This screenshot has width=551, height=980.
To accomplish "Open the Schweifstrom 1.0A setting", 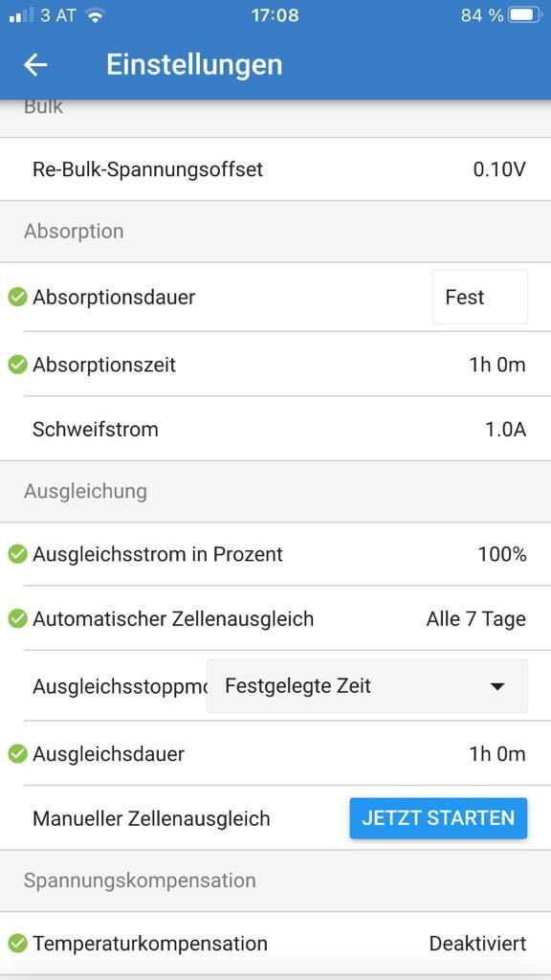I will coord(275,430).
